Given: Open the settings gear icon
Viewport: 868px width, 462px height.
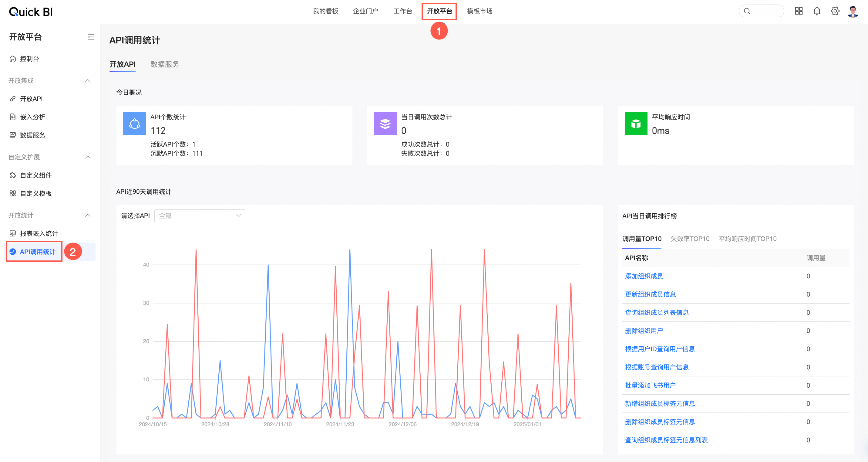Looking at the screenshot, I should click(x=835, y=11).
